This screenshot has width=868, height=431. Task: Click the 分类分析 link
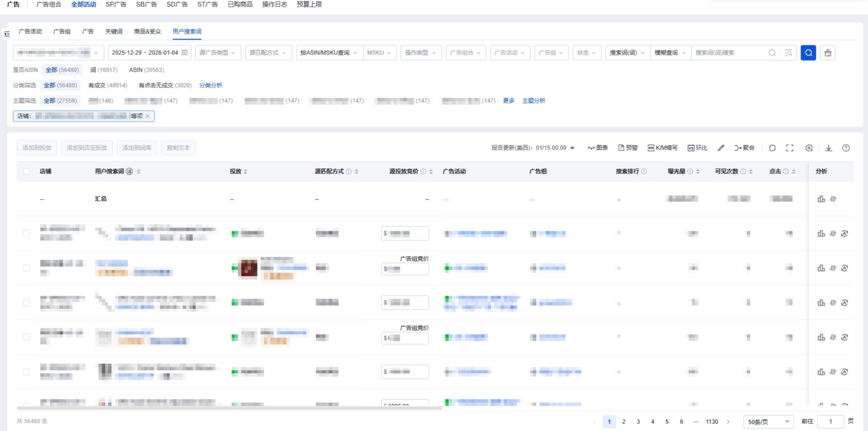(211, 86)
